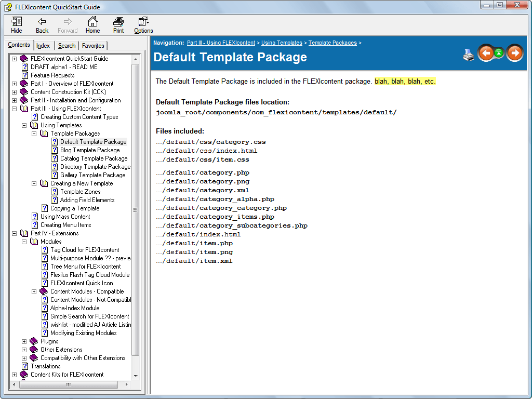The height and width of the screenshot is (399, 532).
Task: Click page icon beside Using Mass Content
Action: pos(35,217)
